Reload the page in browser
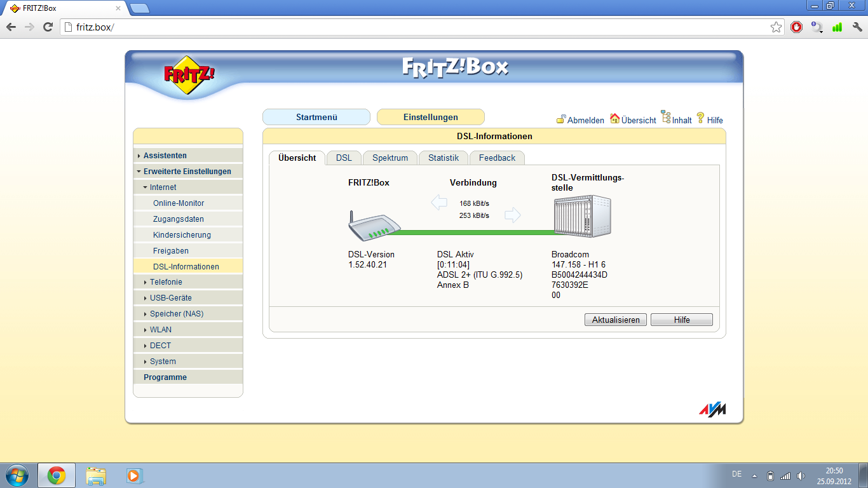The image size is (868, 488). coord(48,27)
